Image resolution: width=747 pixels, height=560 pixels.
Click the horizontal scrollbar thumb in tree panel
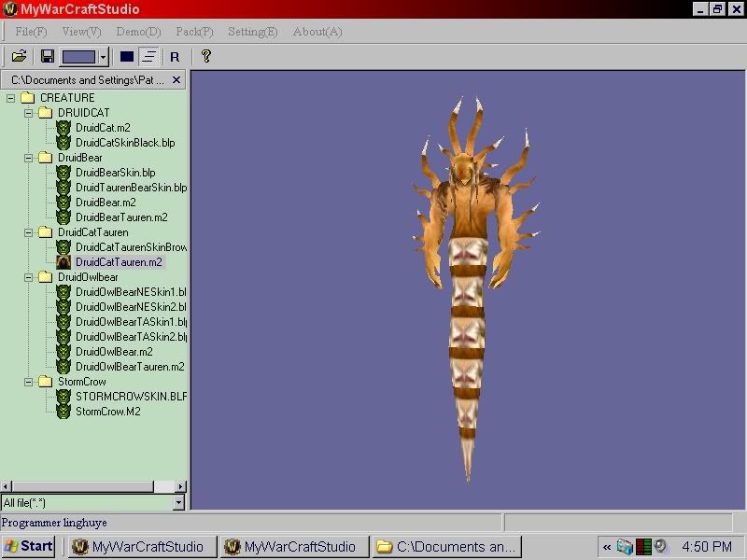coord(82,486)
